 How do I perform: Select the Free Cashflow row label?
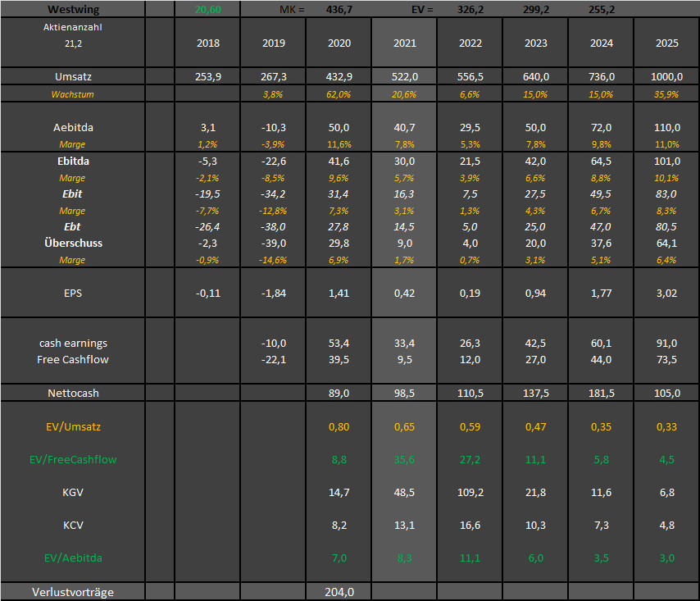pos(73,359)
